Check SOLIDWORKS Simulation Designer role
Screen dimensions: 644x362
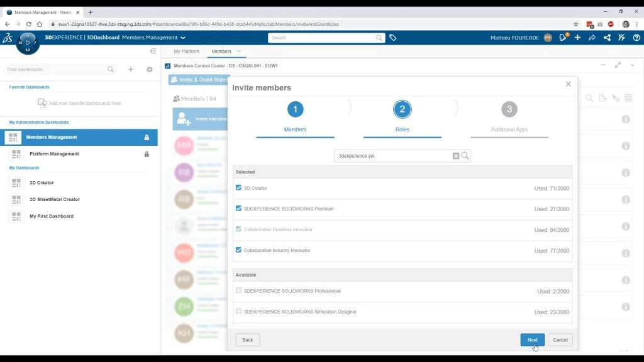pos(238,312)
